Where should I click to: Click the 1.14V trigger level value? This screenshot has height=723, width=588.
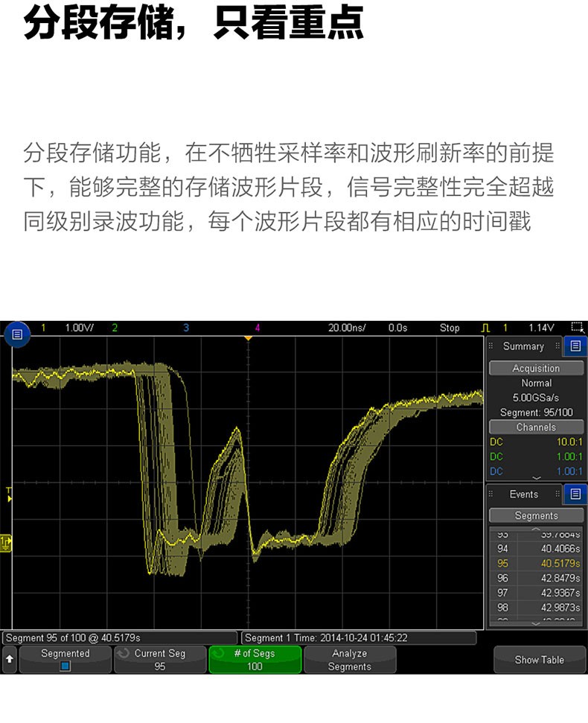tap(541, 328)
